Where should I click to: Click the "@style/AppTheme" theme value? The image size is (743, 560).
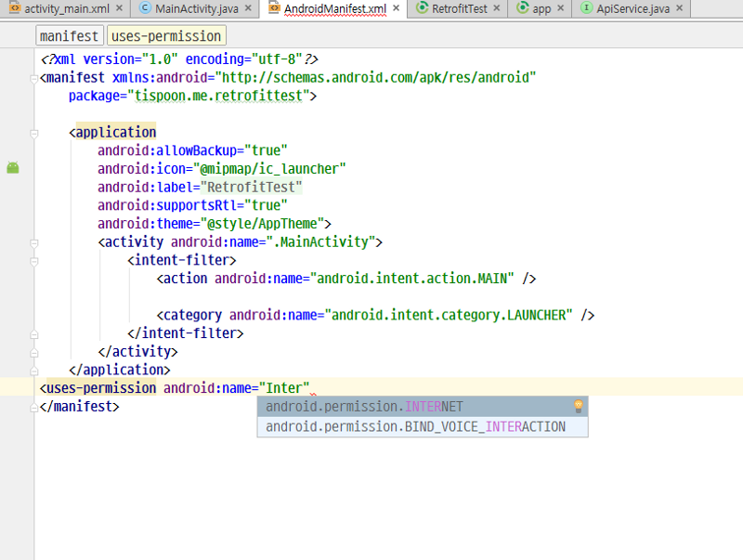click(x=263, y=224)
